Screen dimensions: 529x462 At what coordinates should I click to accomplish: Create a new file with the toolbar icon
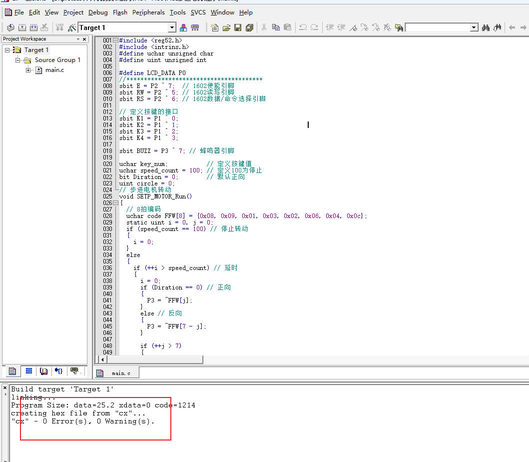pos(215,28)
